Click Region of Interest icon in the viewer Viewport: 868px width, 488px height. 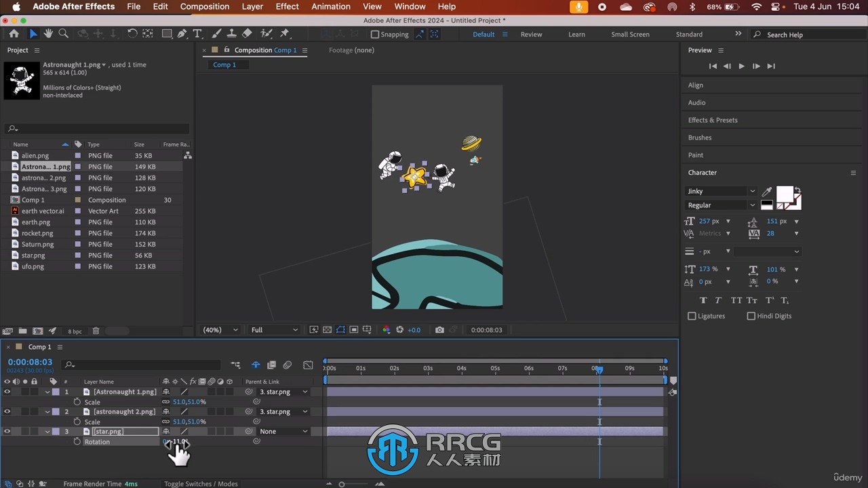tap(354, 330)
